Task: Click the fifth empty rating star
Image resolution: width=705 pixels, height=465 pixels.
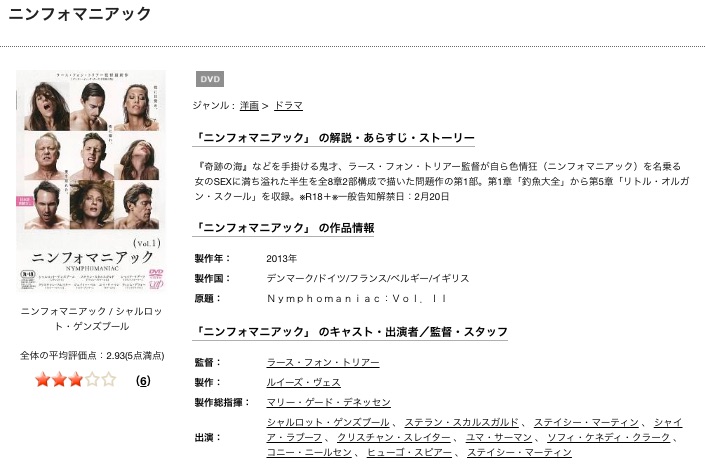Action: click(x=109, y=380)
